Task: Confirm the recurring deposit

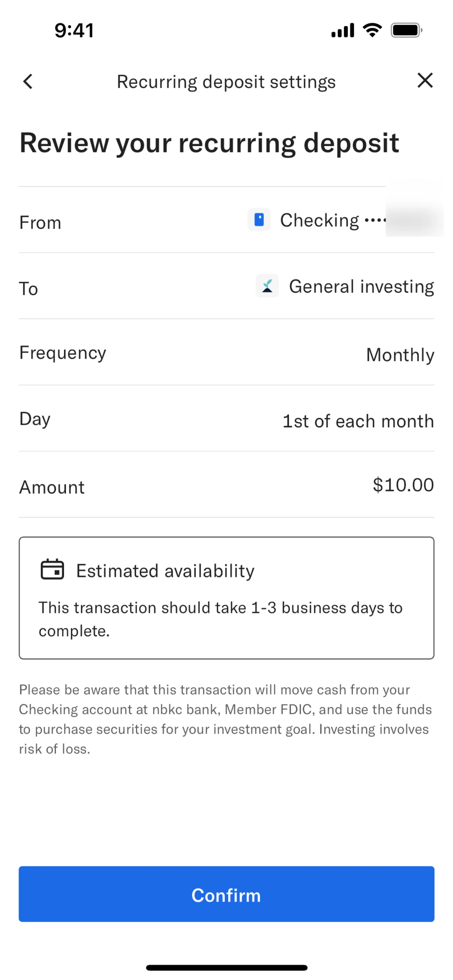Action: pos(226,894)
